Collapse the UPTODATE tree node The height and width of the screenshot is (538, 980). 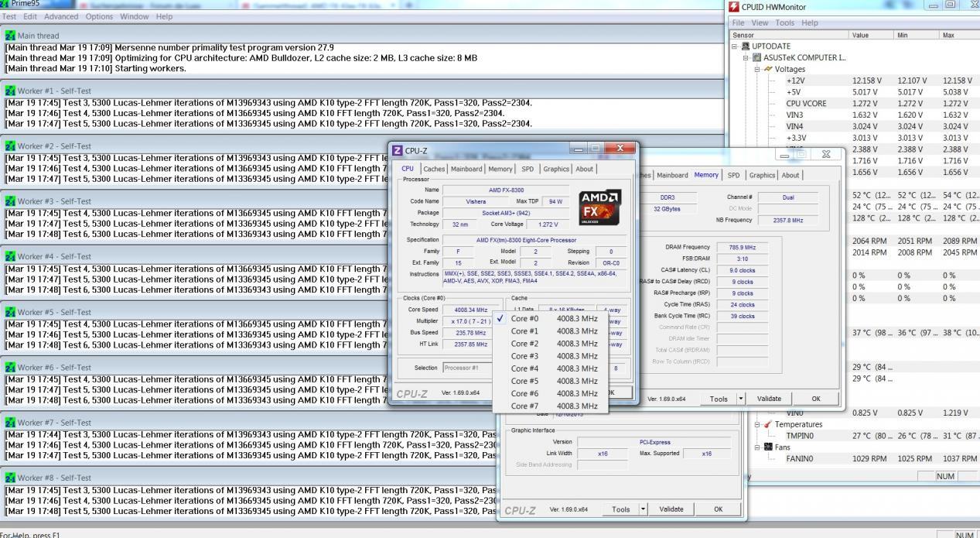736,46
